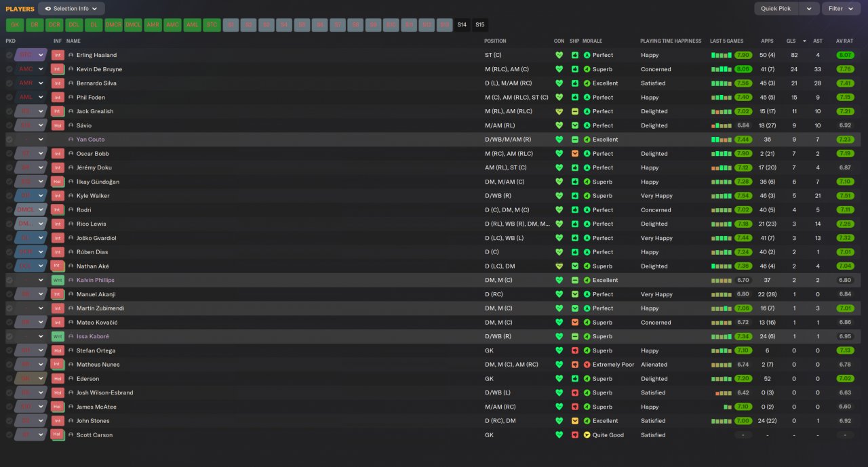Open Martín Zubimendi's position dropdown
The width and height of the screenshot is (868, 467).
29,308
